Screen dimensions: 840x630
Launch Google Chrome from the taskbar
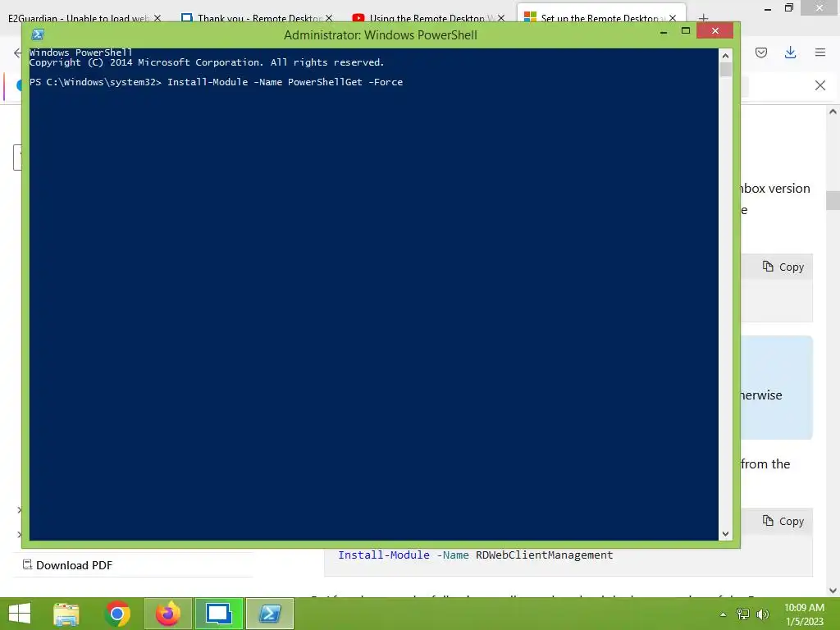117,614
